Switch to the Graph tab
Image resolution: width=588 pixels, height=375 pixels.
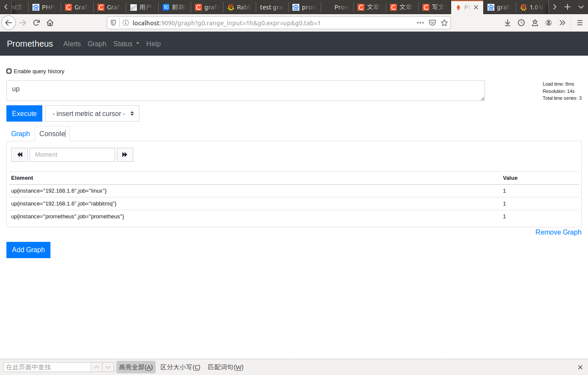click(20, 134)
